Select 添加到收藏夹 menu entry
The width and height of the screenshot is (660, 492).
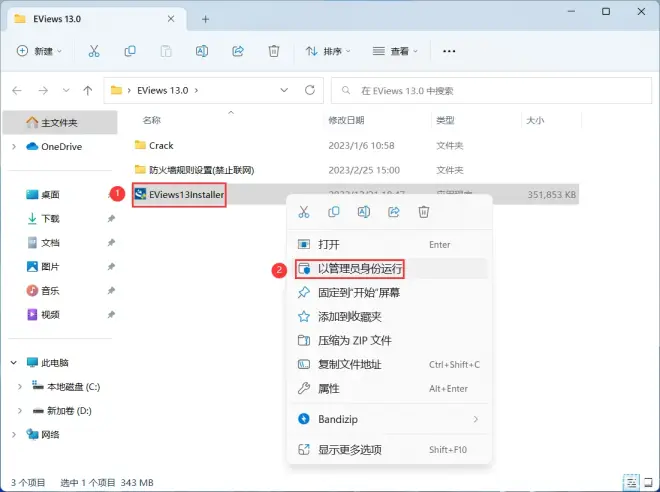[x=389, y=316]
